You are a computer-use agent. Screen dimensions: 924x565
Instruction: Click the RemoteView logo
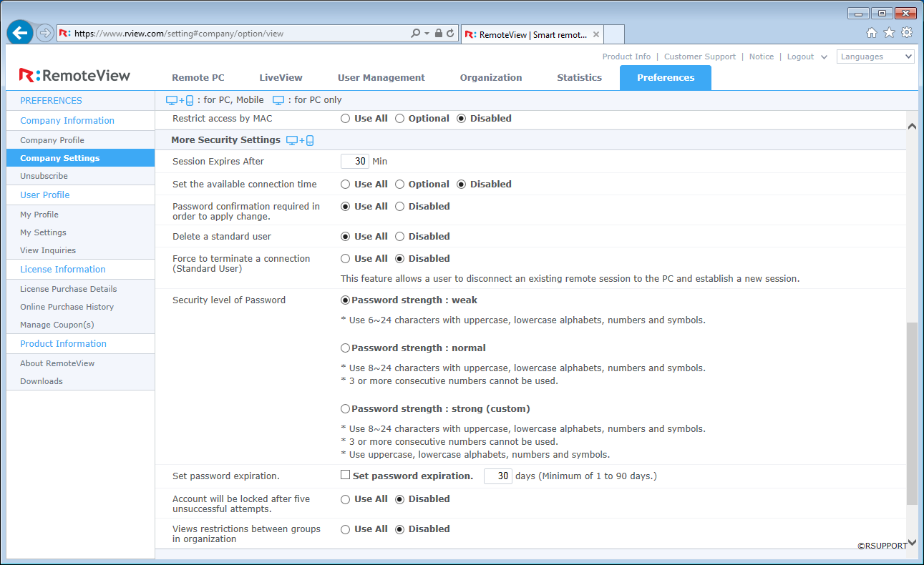click(x=75, y=75)
